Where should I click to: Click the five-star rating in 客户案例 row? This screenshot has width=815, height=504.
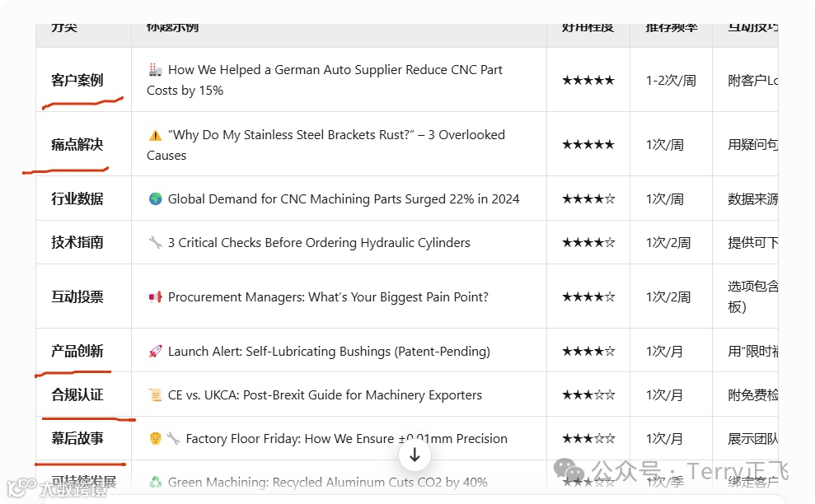(x=588, y=80)
